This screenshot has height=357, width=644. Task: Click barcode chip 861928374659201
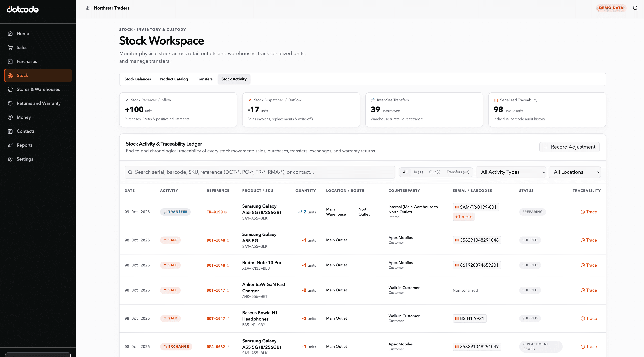pyautogui.click(x=477, y=265)
